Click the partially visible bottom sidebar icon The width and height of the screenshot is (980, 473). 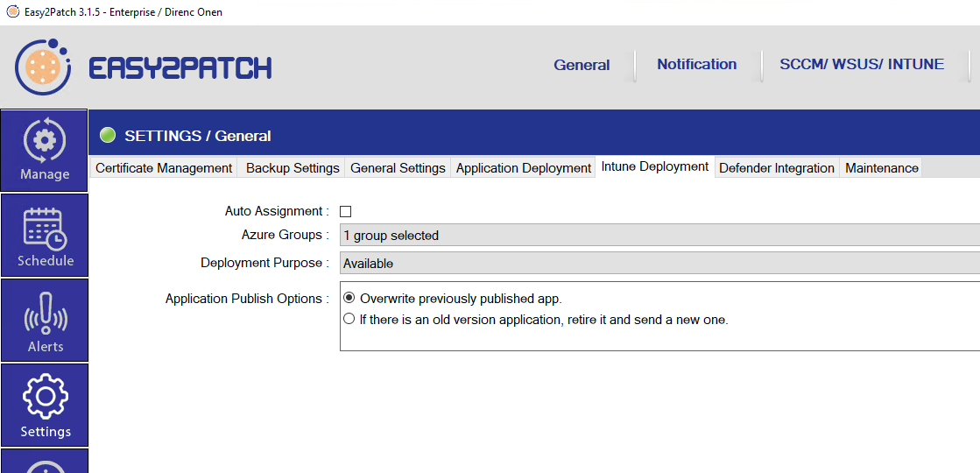[x=45, y=463]
